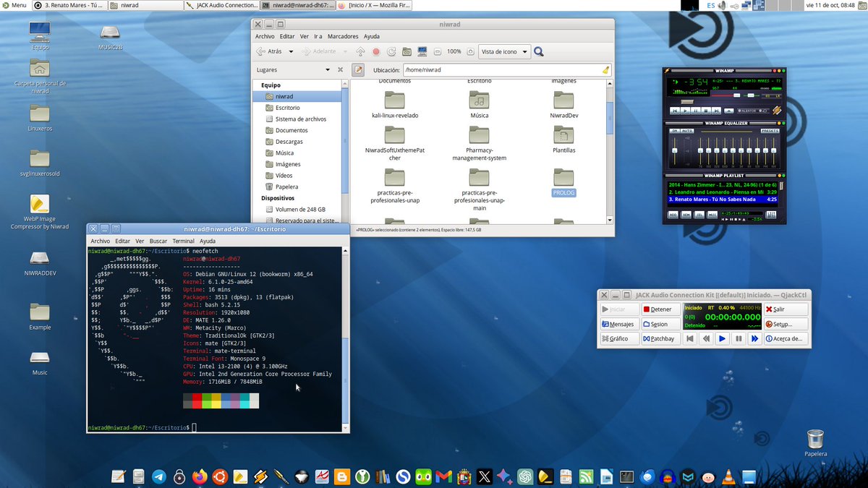
Task: Open Winamp playlist ADD menu
Action: coord(673,215)
